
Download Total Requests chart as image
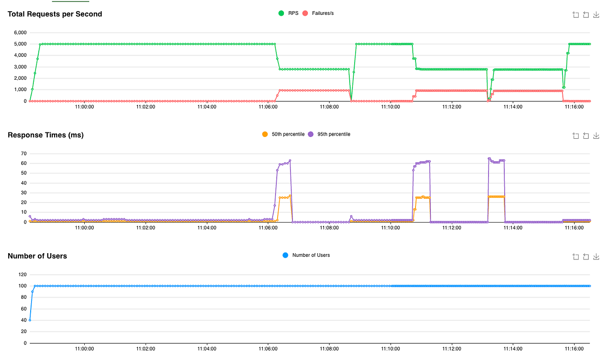(596, 14)
